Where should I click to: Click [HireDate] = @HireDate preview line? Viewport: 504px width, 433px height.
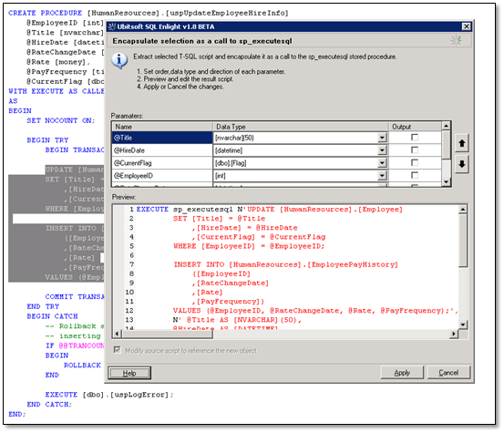(x=244, y=228)
